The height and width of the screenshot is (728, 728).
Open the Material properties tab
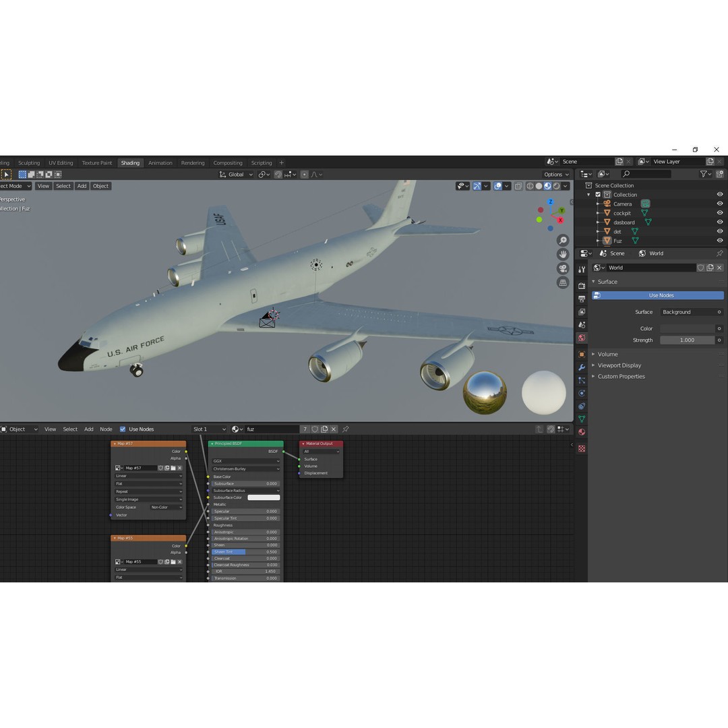pyautogui.click(x=581, y=432)
